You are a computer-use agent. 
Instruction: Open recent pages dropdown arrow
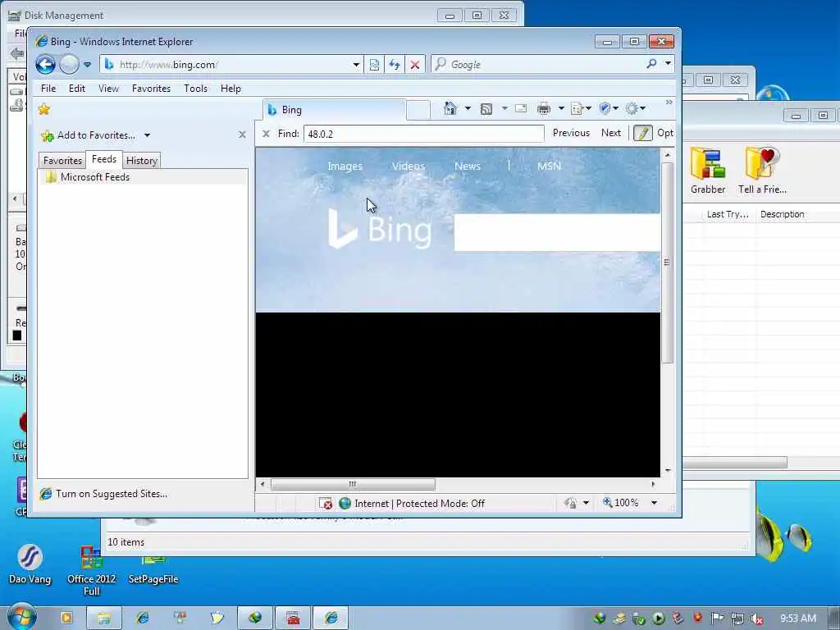click(87, 65)
